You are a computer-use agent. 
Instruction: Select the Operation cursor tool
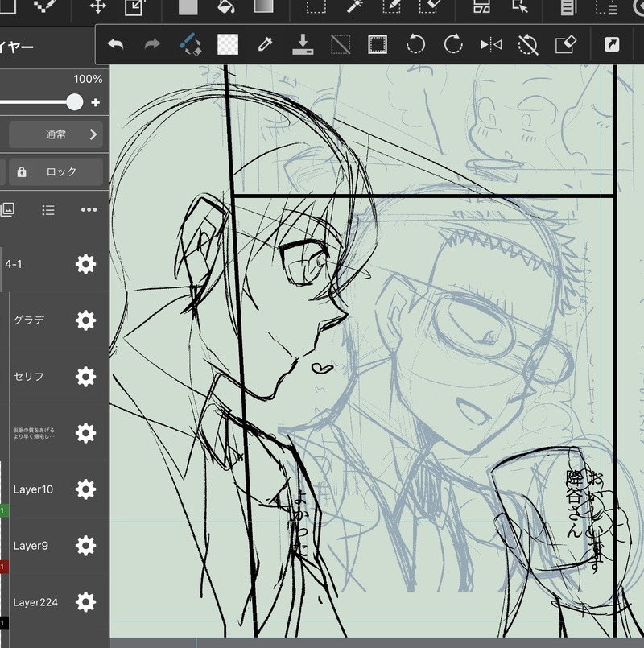point(520,6)
